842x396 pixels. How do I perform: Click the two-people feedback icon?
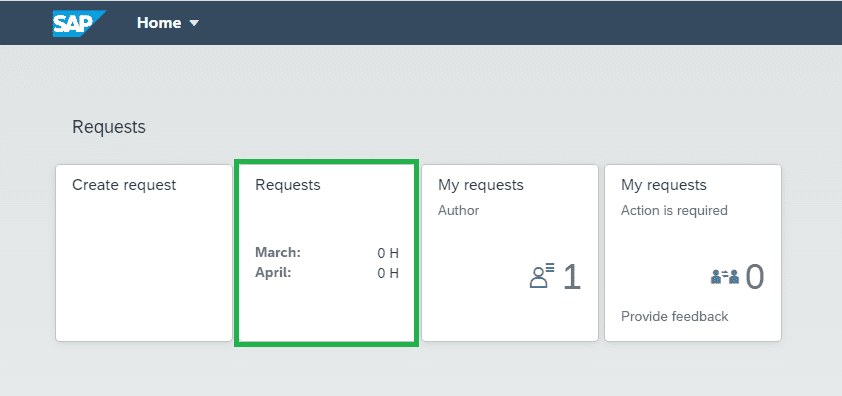click(x=725, y=277)
